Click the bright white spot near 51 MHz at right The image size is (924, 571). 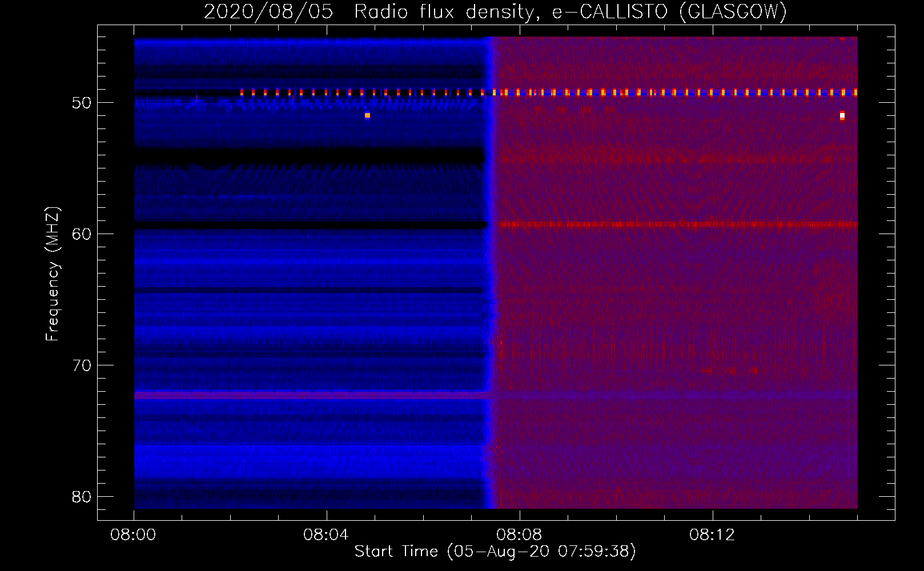click(x=842, y=116)
